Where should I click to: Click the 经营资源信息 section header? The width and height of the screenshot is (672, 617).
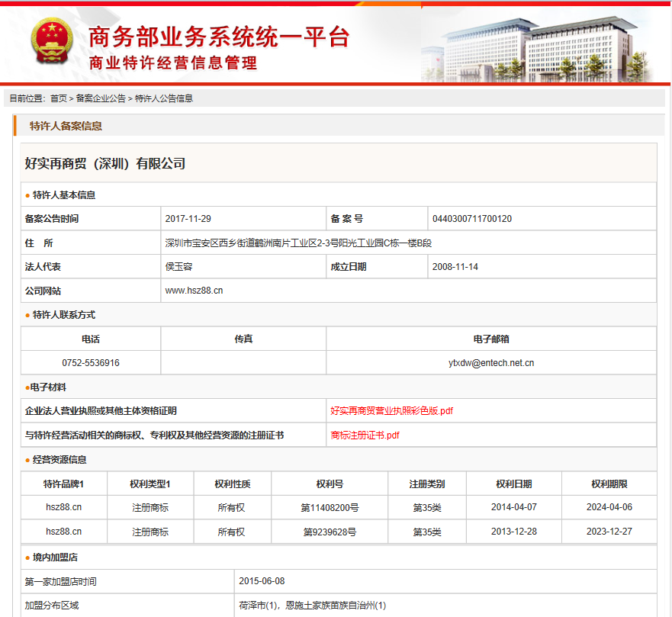coord(59,460)
